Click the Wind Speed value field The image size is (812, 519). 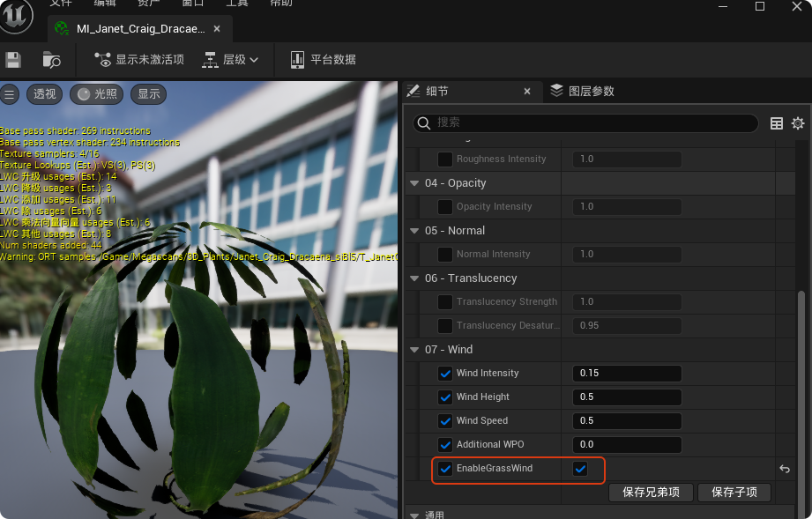coord(627,420)
